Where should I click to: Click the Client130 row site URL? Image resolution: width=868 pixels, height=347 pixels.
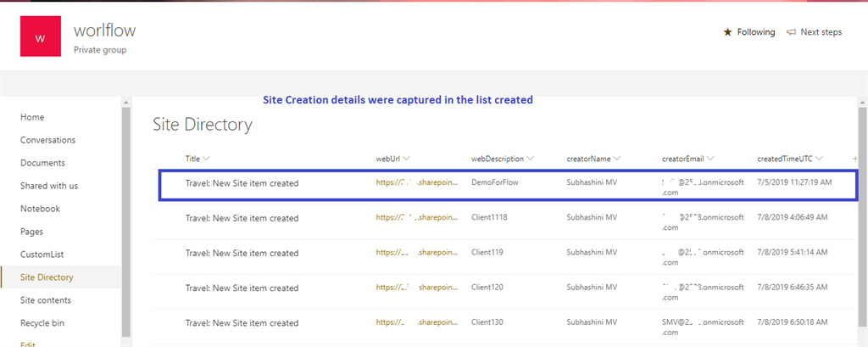tap(419, 322)
